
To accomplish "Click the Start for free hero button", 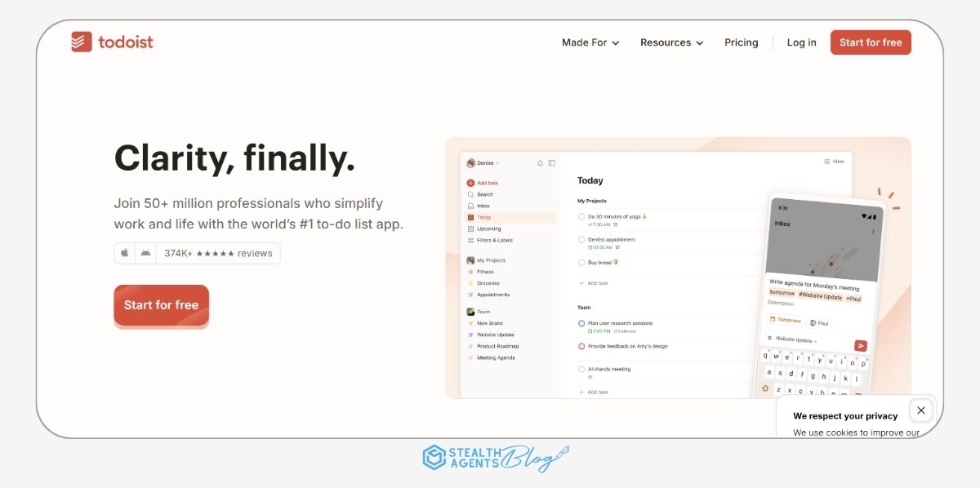I will [161, 304].
